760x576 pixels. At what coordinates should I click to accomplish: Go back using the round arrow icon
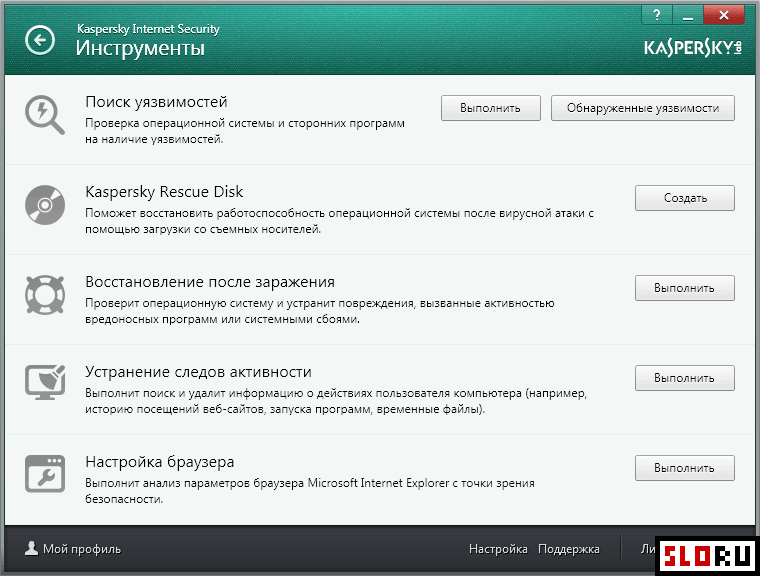click(40, 40)
